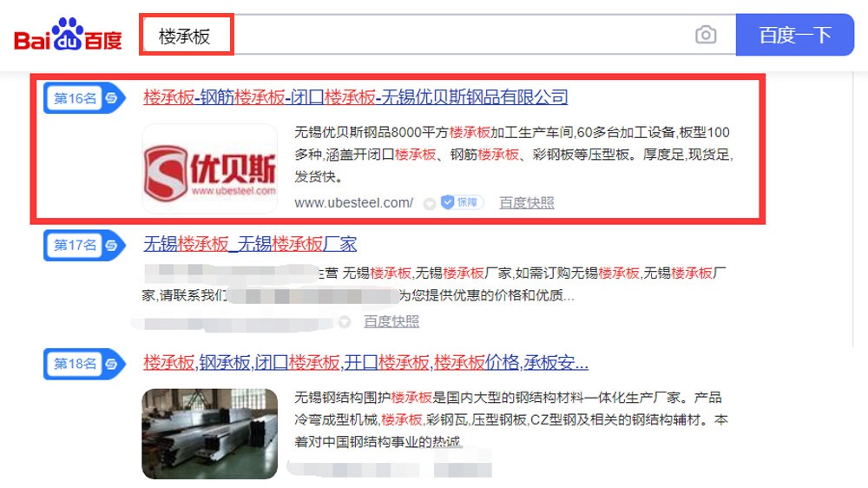Click heart icon beside www.ubesteel.com
This screenshot has width=868, height=488.
click(x=430, y=204)
